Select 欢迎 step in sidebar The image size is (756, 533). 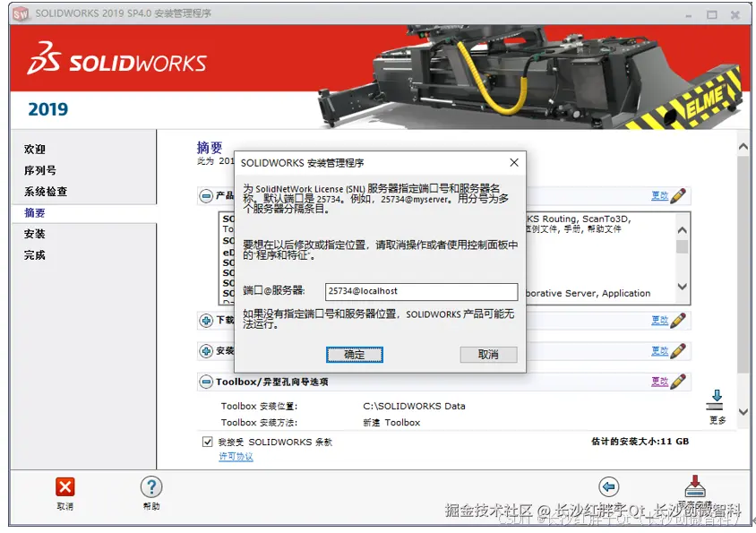(x=35, y=150)
